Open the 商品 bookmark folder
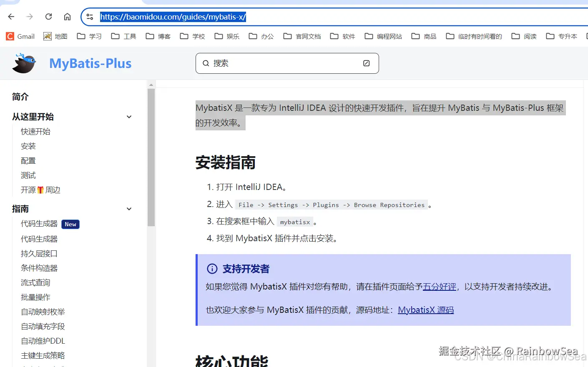 coord(424,36)
